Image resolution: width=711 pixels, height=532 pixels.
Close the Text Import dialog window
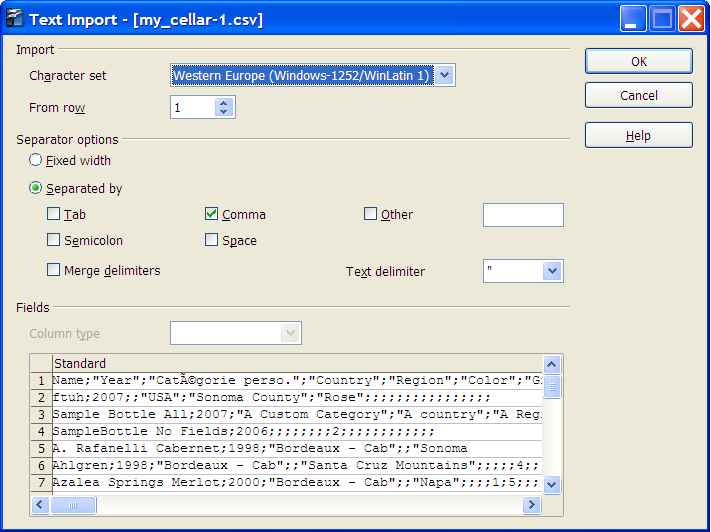tap(691, 19)
